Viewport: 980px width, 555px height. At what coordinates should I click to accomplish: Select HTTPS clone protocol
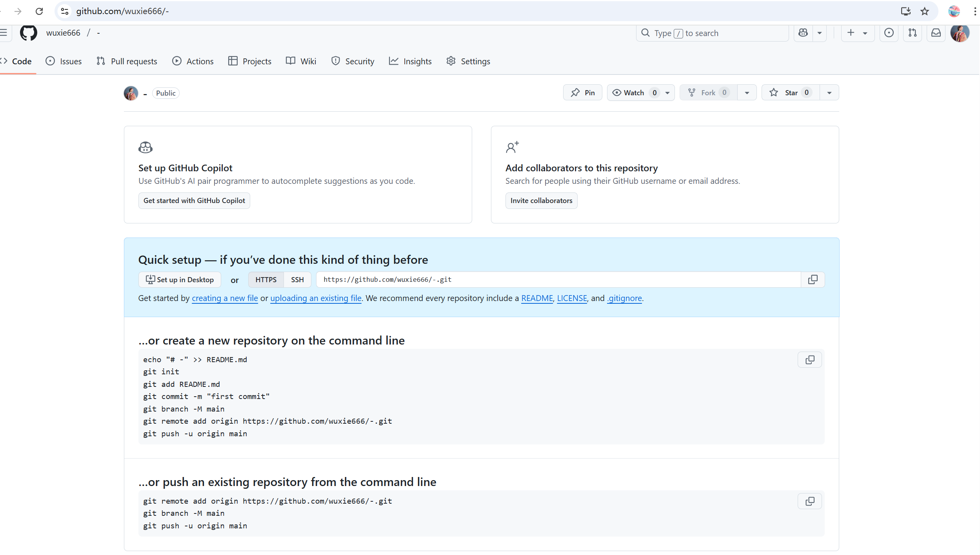tap(266, 279)
